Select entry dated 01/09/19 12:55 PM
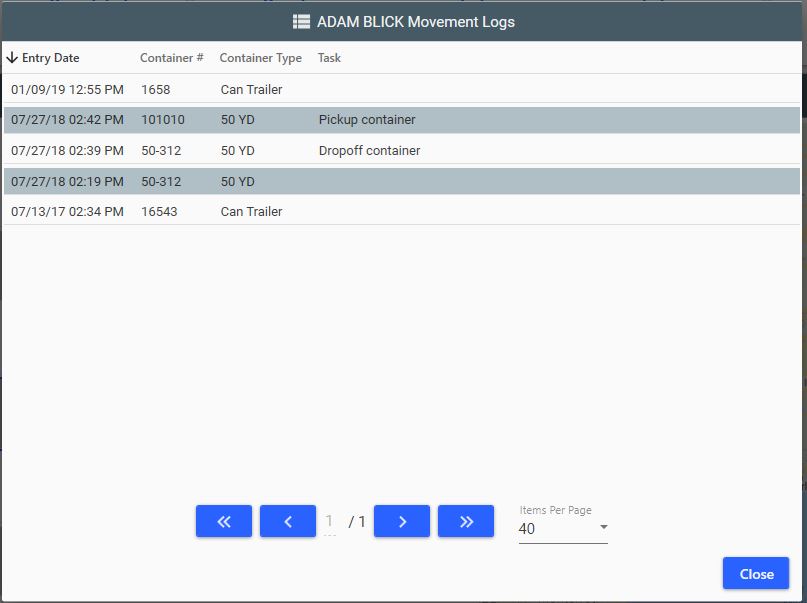This screenshot has width=807, height=603. point(401,90)
